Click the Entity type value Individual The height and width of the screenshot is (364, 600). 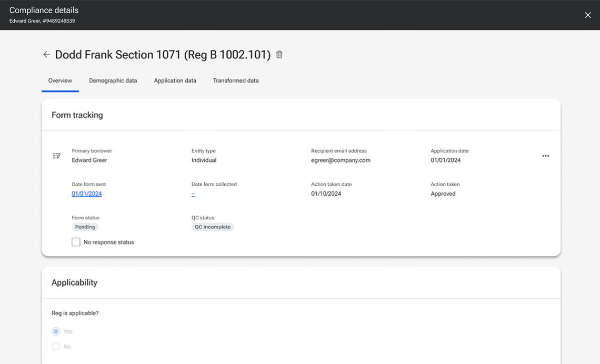204,160
